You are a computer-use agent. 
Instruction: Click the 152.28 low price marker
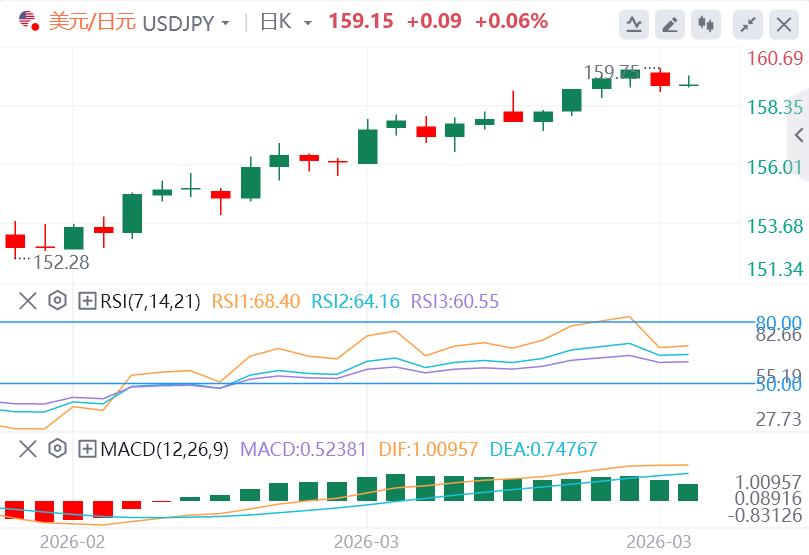pos(61,262)
